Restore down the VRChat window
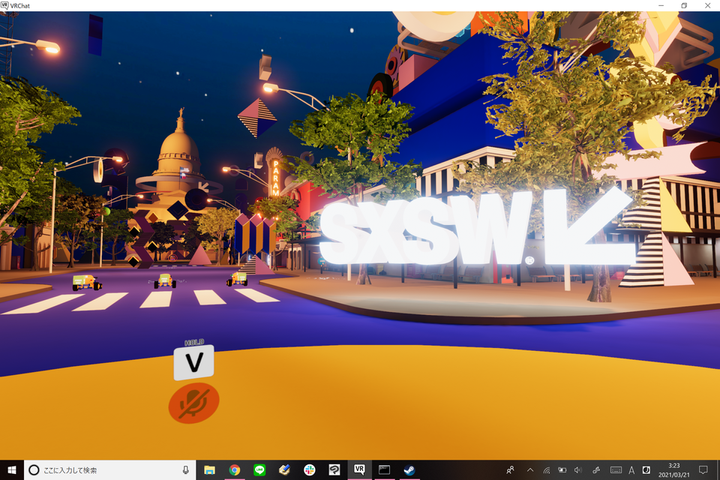 tap(684, 6)
